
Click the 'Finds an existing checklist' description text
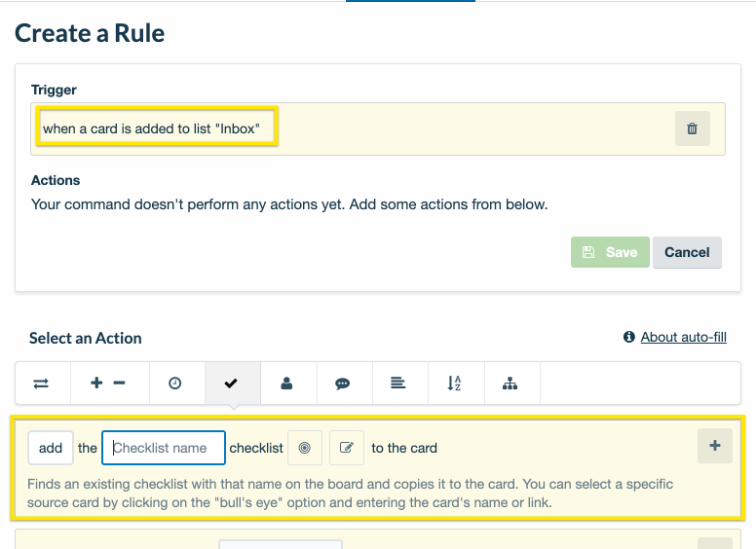pos(350,494)
